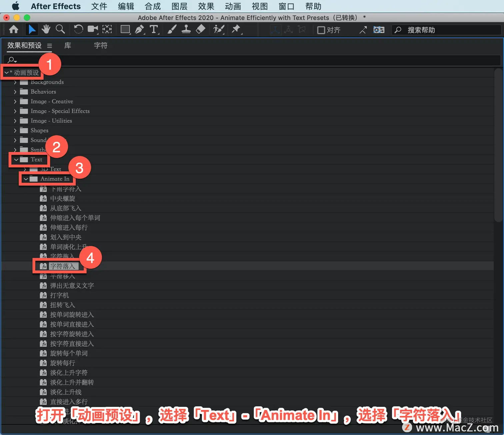Select the 划入到中央 preset
The width and height of the screenshot is (504, 435).
pyautogui.click(x=66, y=237)
